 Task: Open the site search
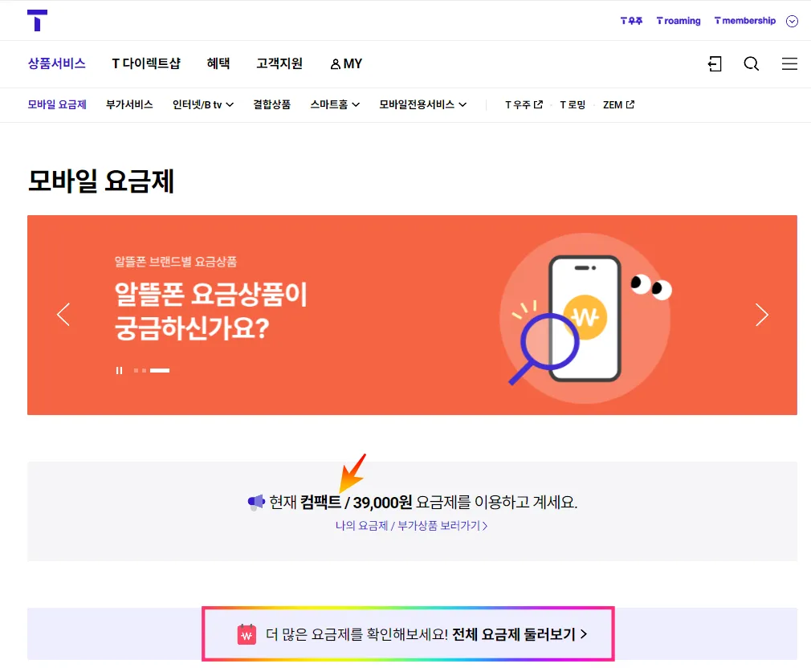coord(751,63)
